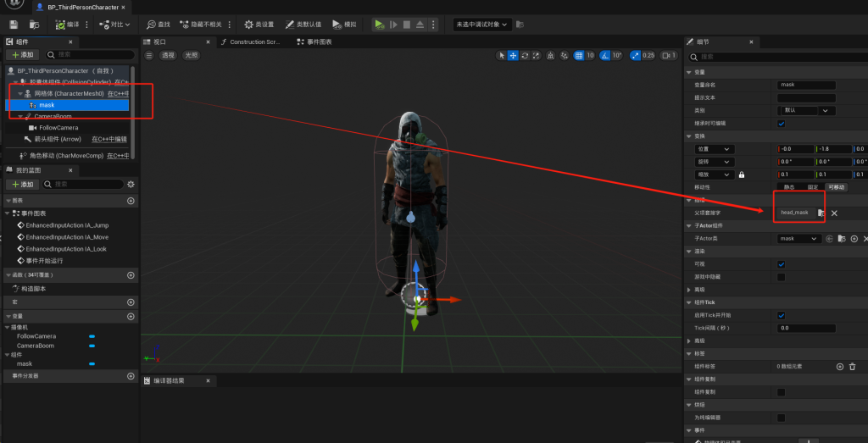Open grid snap size value 10
This screenshot has height=443, width=868.
click(x=590, y=55)
